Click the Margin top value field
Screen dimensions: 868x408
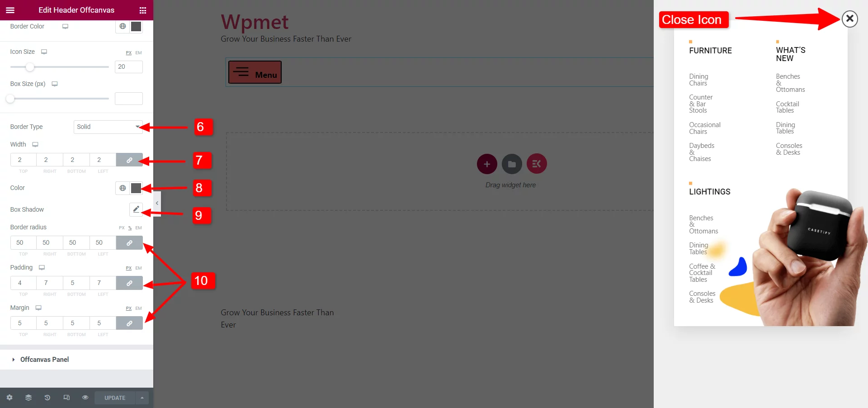click(x=24, y=323)
